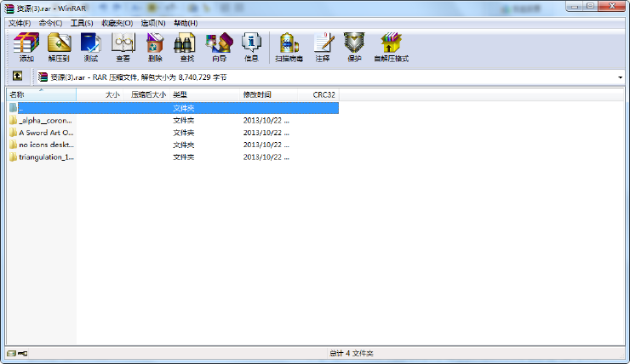630x364 pixels.
Task: Sort by the 压缩后大小 column header
Action: (146, 94)
